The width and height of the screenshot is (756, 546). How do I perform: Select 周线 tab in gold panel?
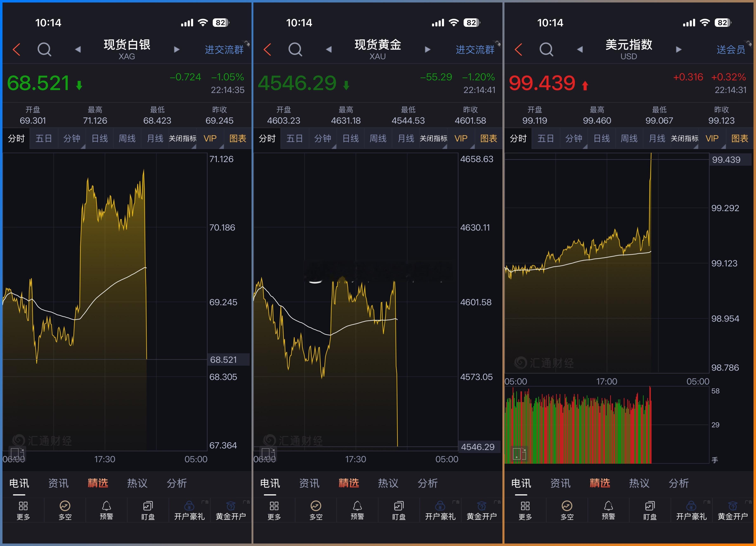[x=378, y=138]
